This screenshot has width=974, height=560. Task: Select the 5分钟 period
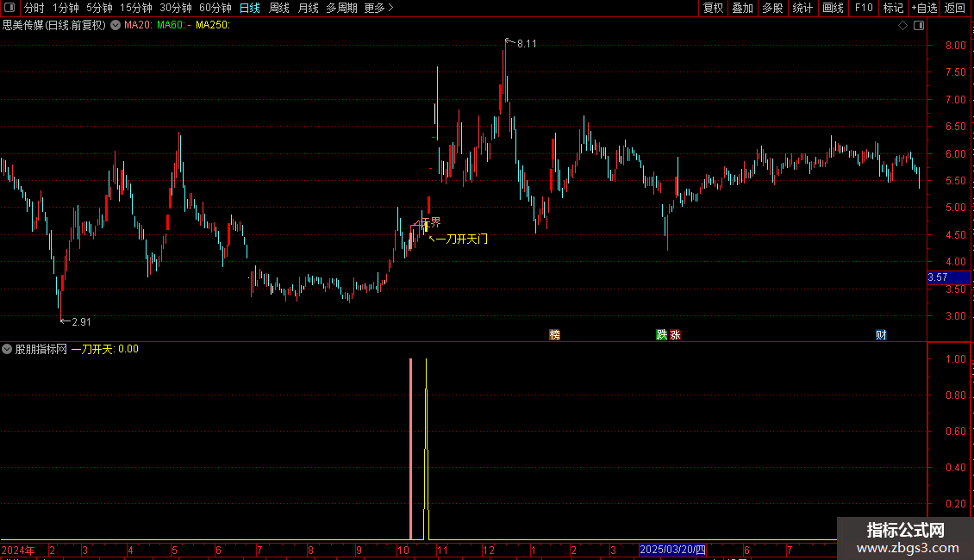click(99, 8)
